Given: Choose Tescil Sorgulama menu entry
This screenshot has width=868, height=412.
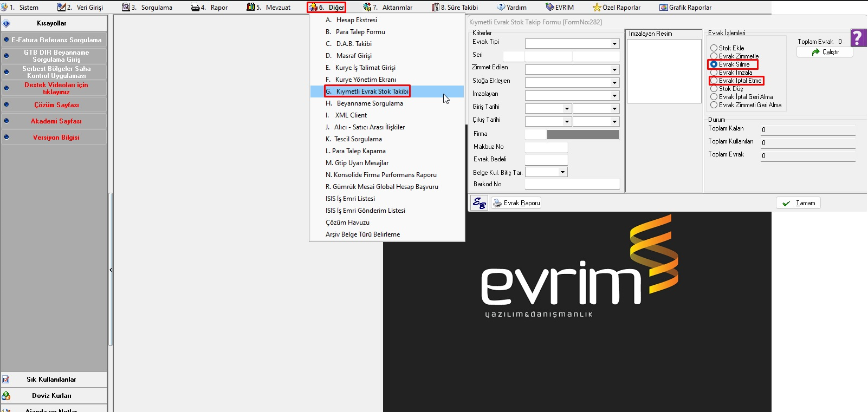Looking at the screenshot, I should pyautogui.click(x=387, y=139).
